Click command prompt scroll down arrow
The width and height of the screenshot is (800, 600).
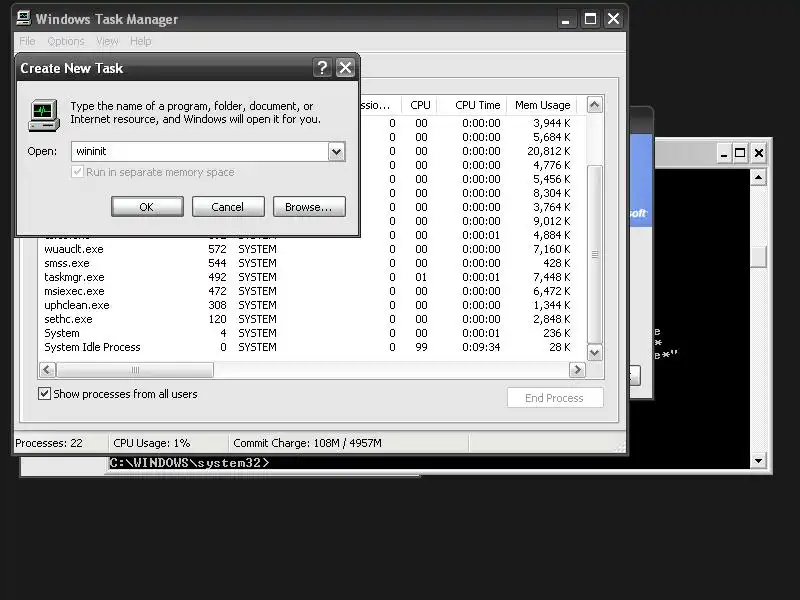coord(758,461)
